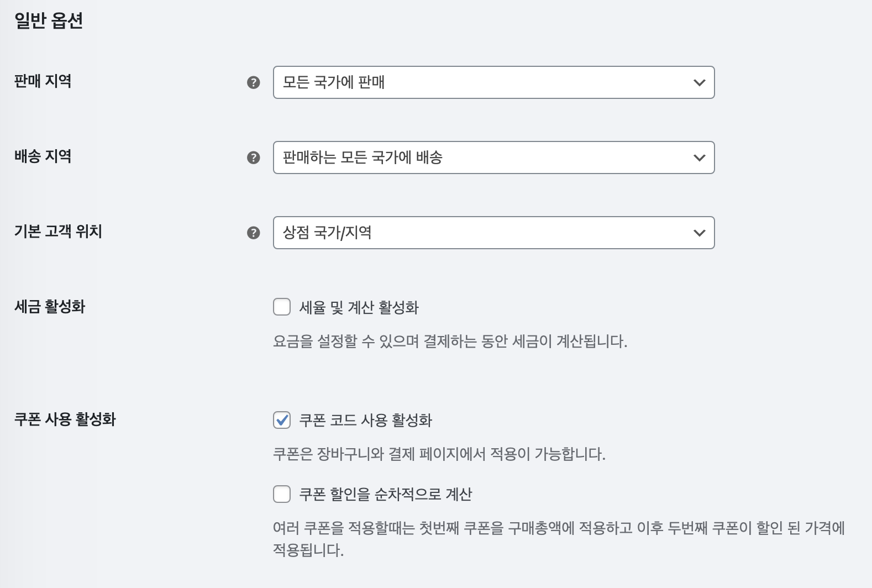Screen dimensions: 872x588
Task: Open the 판매하는 모든 국가에 배송 select box
Action: pyautogui.click(x=493, y=158)
